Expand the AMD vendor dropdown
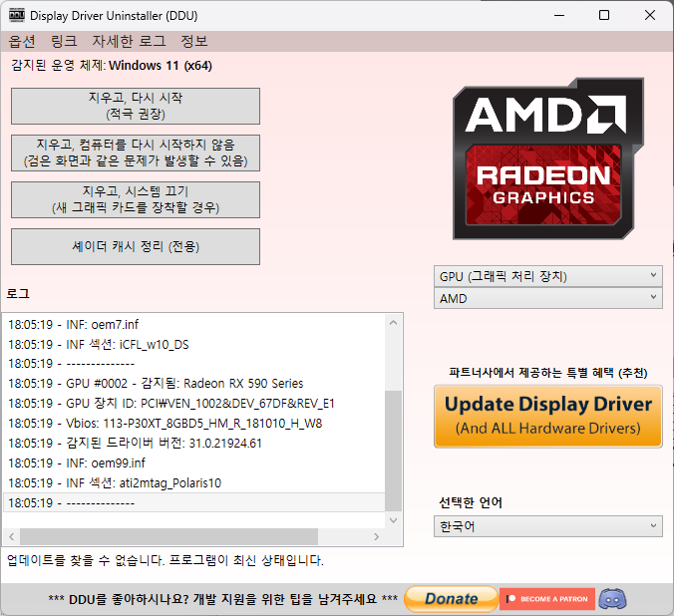Screen dimensions: 674x616 tap(548, 298)
